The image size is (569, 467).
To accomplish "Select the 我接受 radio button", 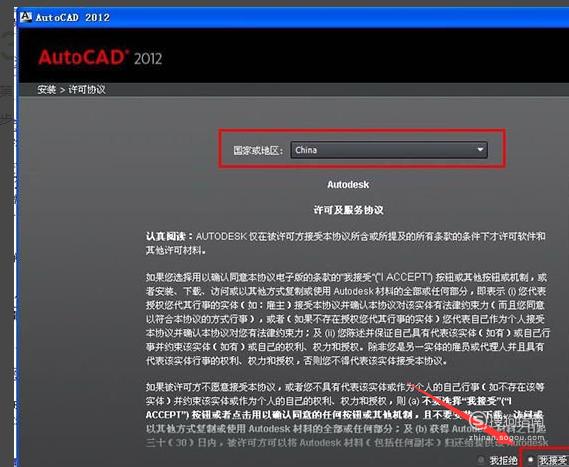I will 530,459.
